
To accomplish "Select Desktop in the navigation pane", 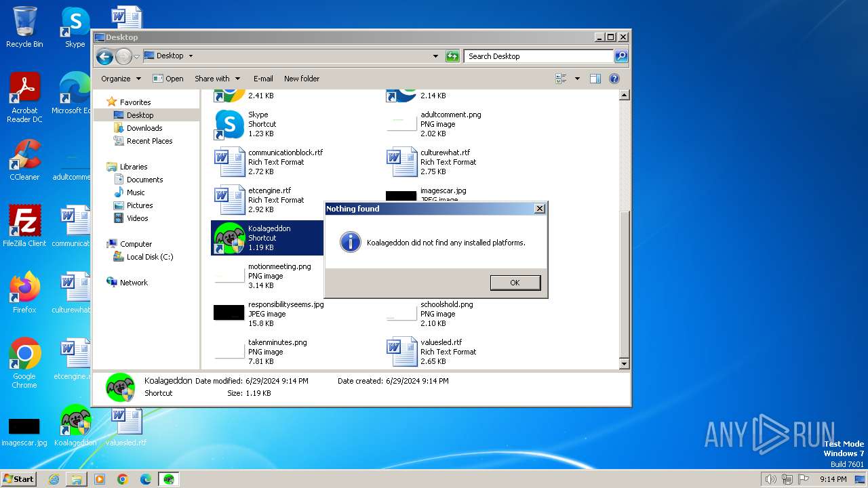I will pos(140,115).
